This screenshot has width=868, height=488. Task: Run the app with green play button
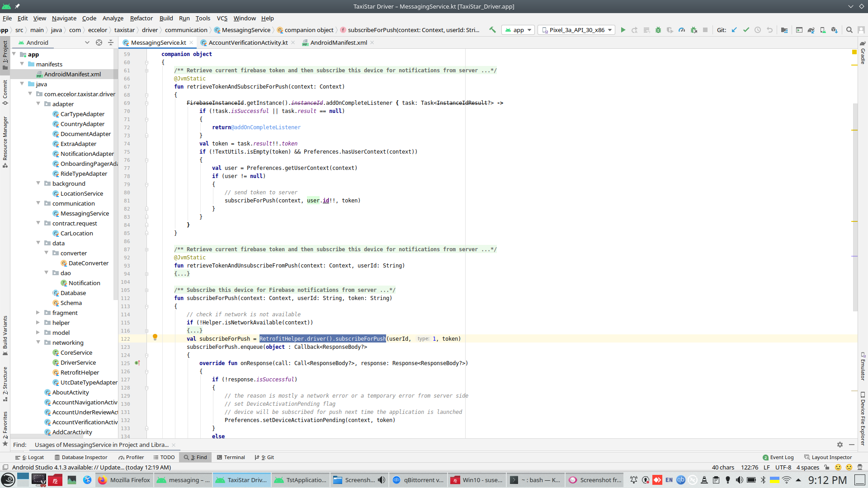point(623,30)
